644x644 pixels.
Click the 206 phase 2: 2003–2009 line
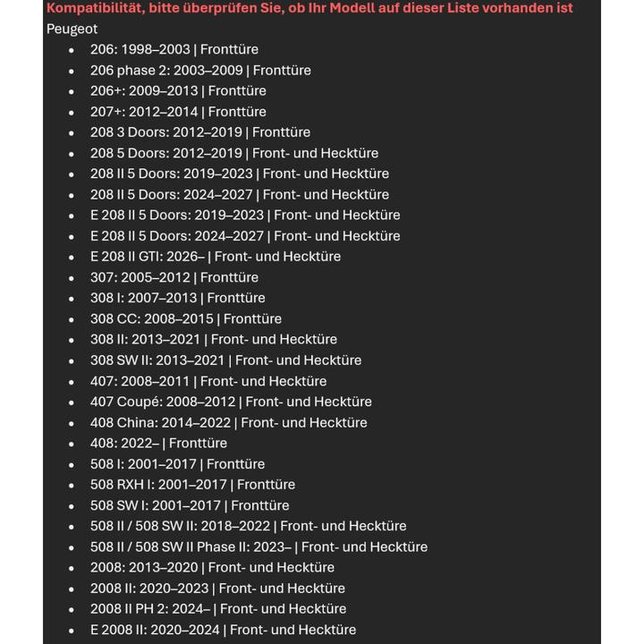[200, 70]
